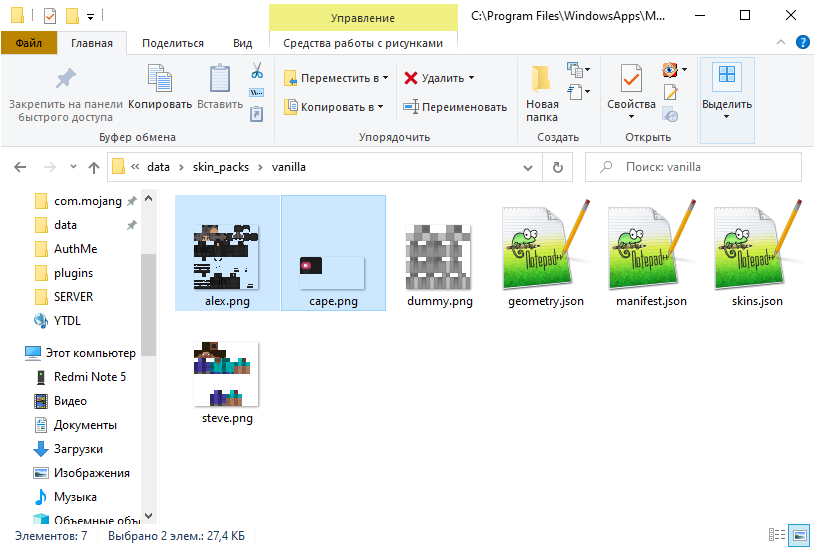Click the vanilla breadcrumb segment
This screenshot has height=548, width=815.
(x=288, y=167)
